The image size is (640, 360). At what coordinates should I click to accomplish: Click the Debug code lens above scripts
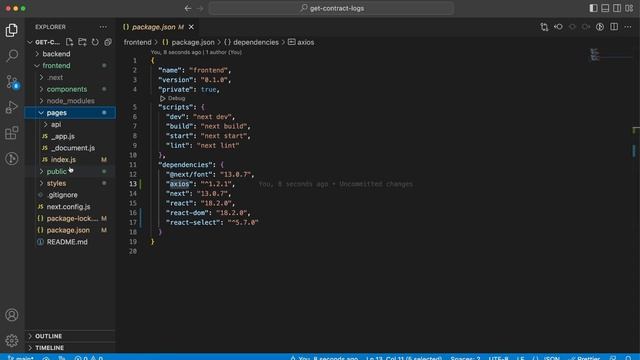173,98
